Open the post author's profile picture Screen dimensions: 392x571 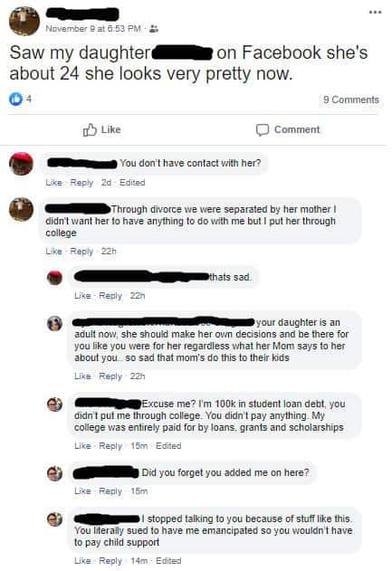24,21
